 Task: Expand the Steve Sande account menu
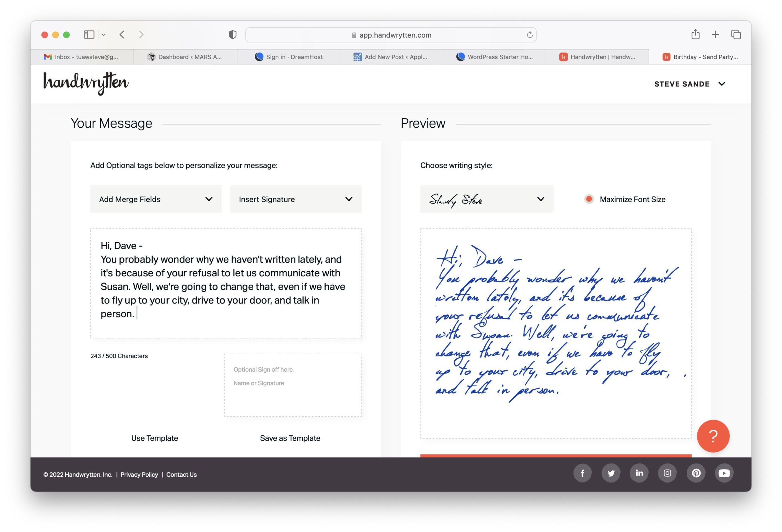pos(689,84)
